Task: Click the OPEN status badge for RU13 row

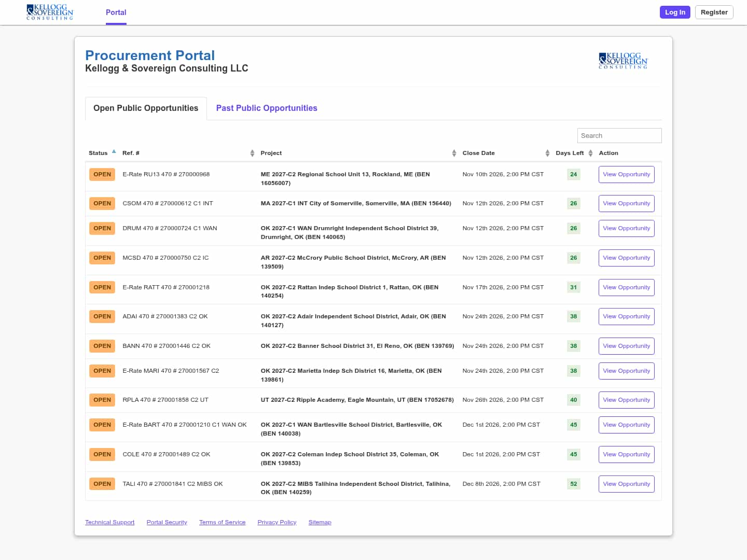Action: tap(102, 174)
